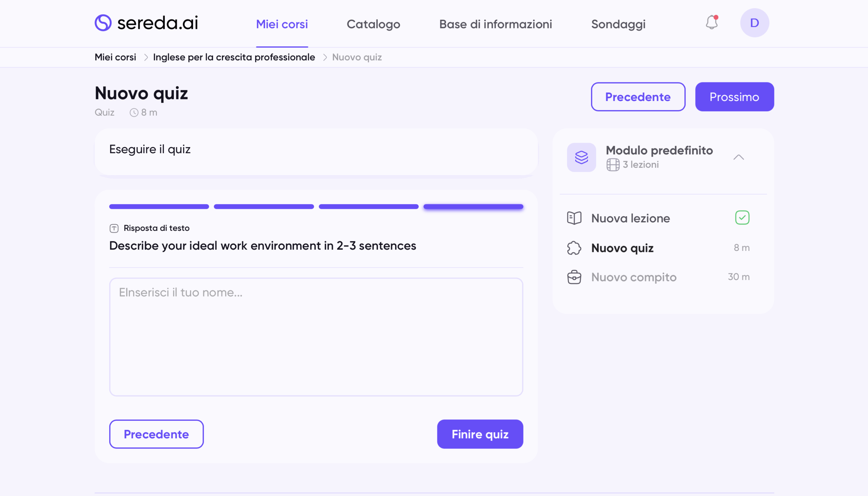Screen dimensions: 868x496
Task: Click the top Prossimo button
Action: click(734, 97)
